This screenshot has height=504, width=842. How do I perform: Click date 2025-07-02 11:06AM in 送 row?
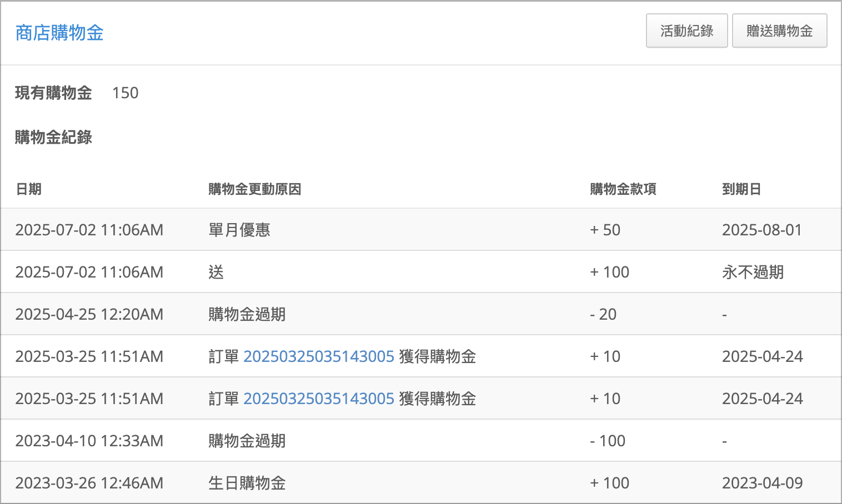pos(89,272)
